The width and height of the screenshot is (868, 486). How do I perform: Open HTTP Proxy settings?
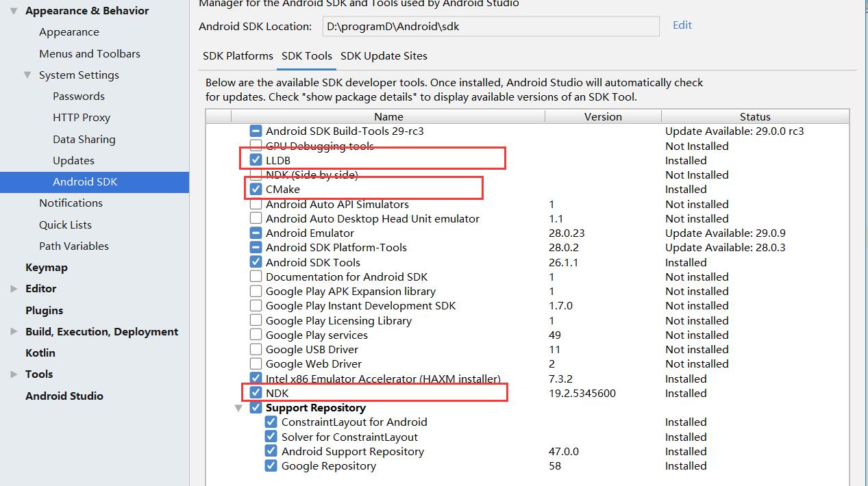[x=81, y=118]
